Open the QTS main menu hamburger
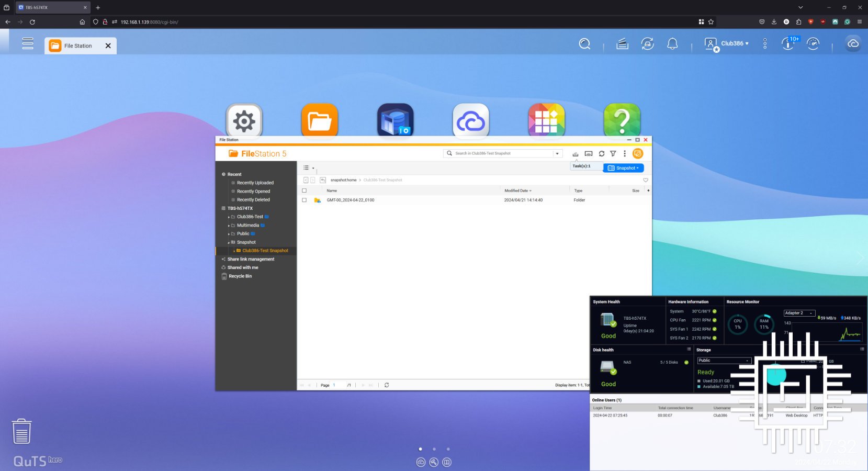Viewport: 868px width, 471px height. click(x=28, y=43)
